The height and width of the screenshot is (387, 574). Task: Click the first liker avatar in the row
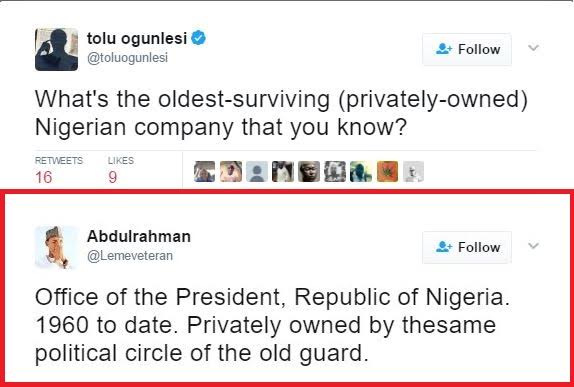coord(205,171)
